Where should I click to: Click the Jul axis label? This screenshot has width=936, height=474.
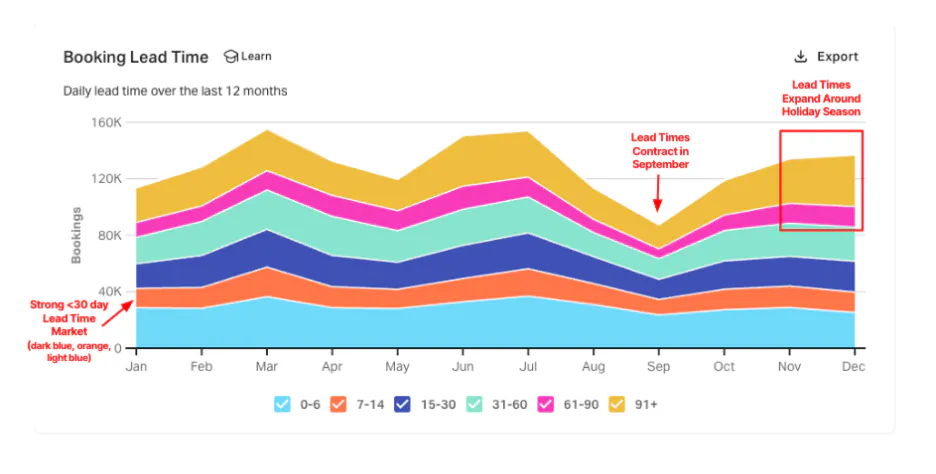(x=528, y=367)
